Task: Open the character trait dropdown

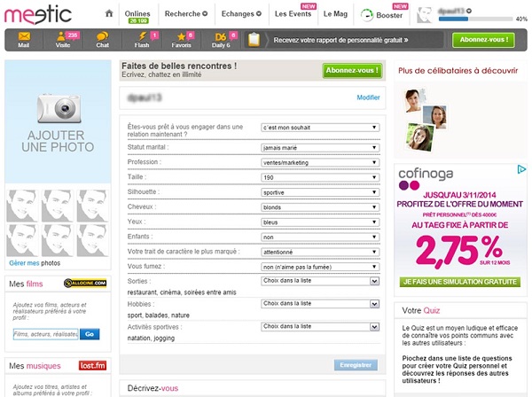Action: (x=320, y=252)
